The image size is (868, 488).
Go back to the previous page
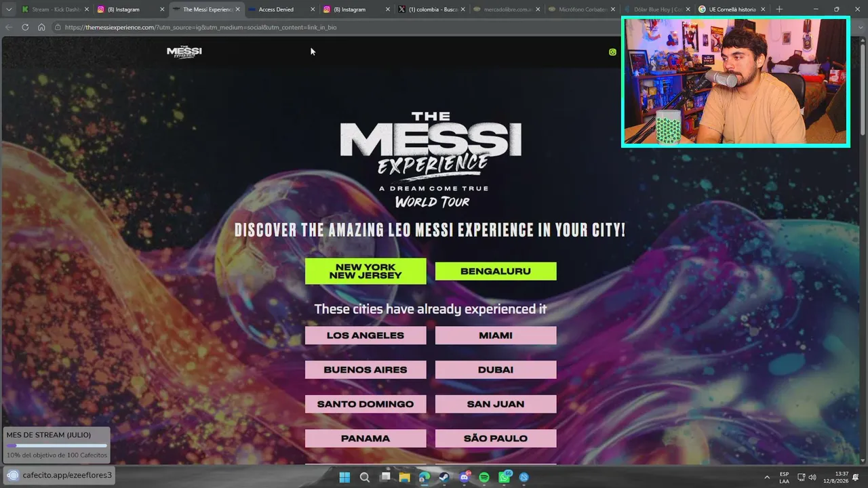(x=9, y=27)
